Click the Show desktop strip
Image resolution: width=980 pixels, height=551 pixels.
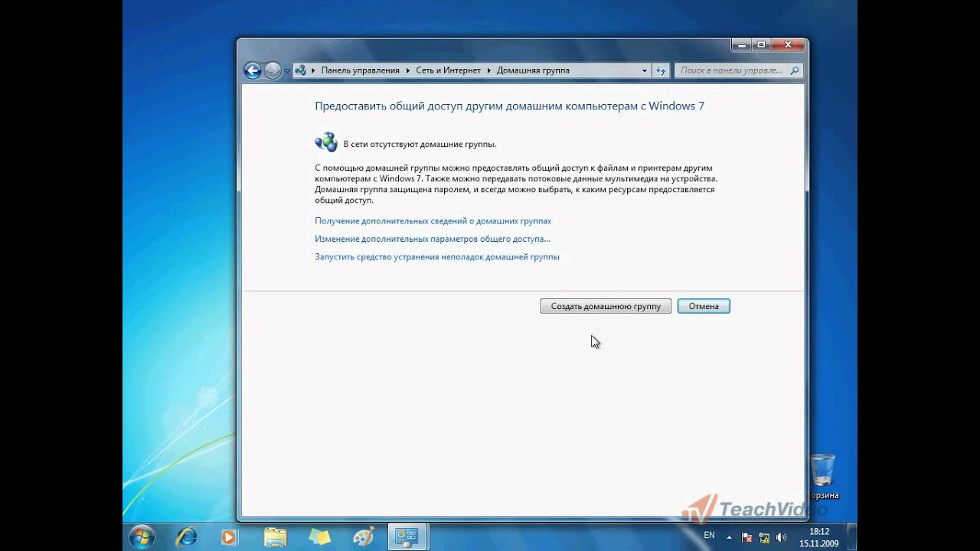coord(851,536)
